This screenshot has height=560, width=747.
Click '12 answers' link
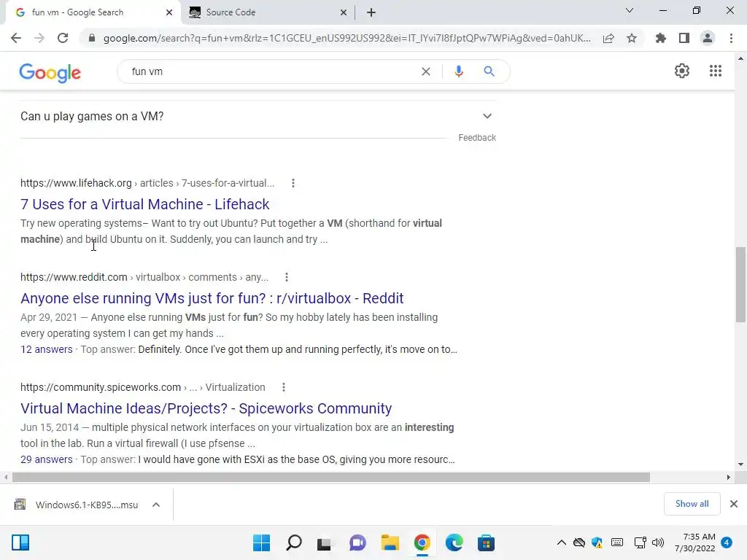(47, 349)
